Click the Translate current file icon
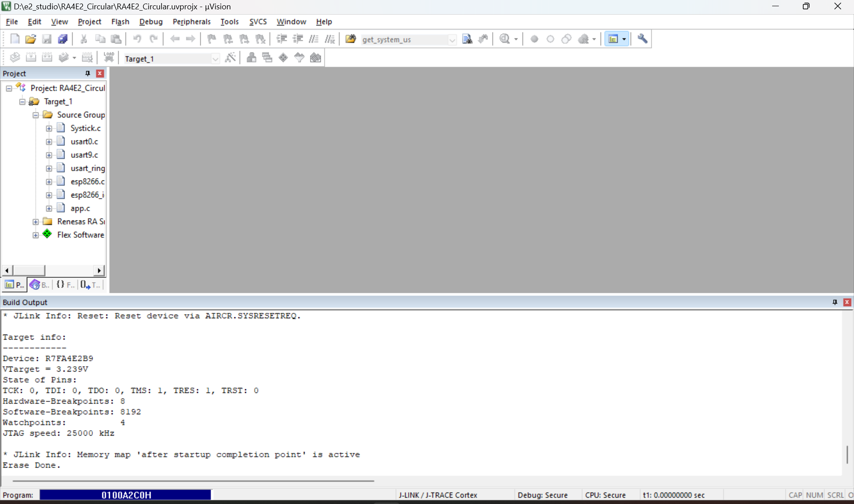The width and height of the screenshot is (854, 504). [x=15, y=57]
